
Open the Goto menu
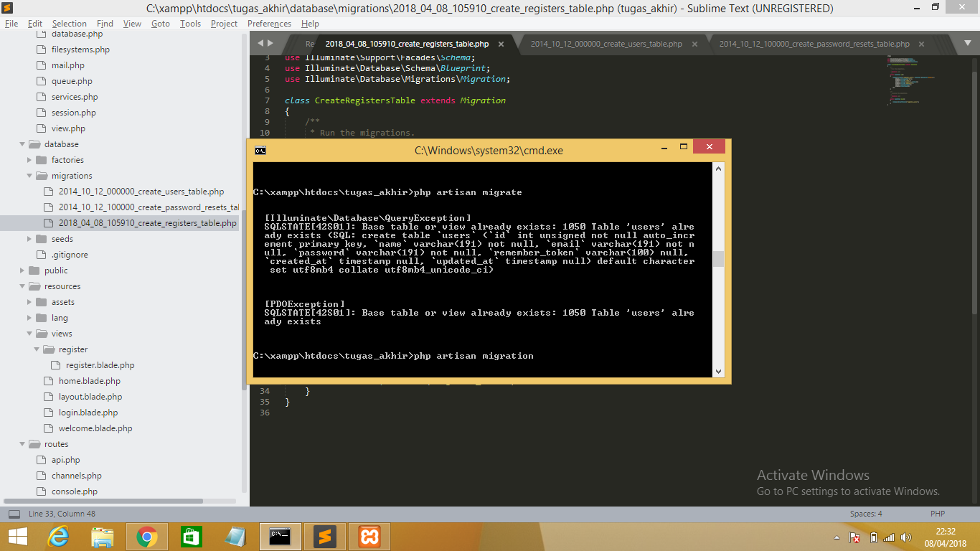click(x=161, y=24)
